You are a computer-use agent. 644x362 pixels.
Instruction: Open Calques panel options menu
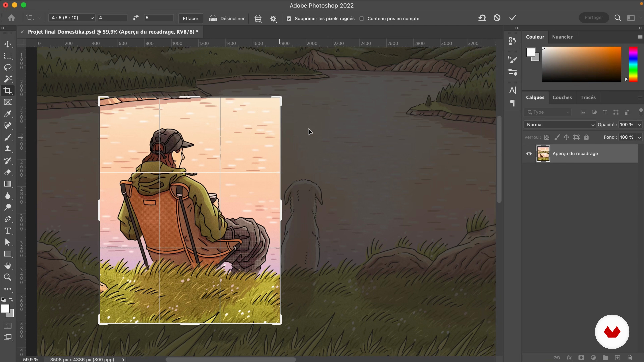click(x=640, y=97)
